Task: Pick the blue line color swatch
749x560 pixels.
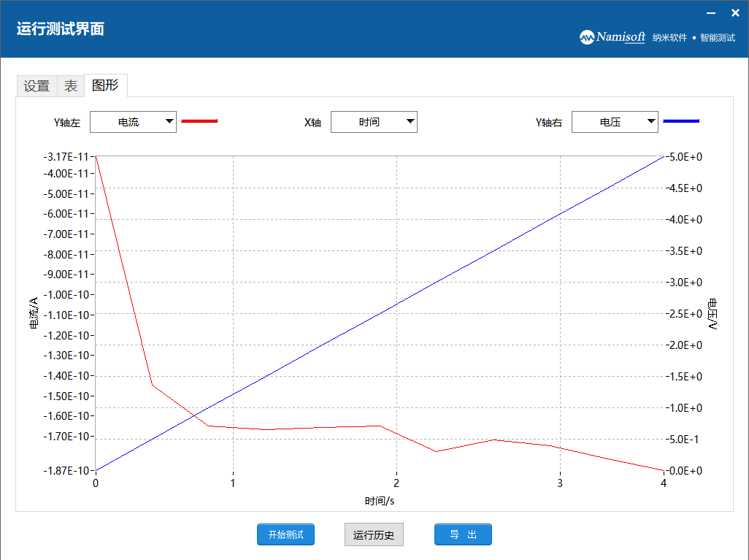Action: (x=681, y=121)
